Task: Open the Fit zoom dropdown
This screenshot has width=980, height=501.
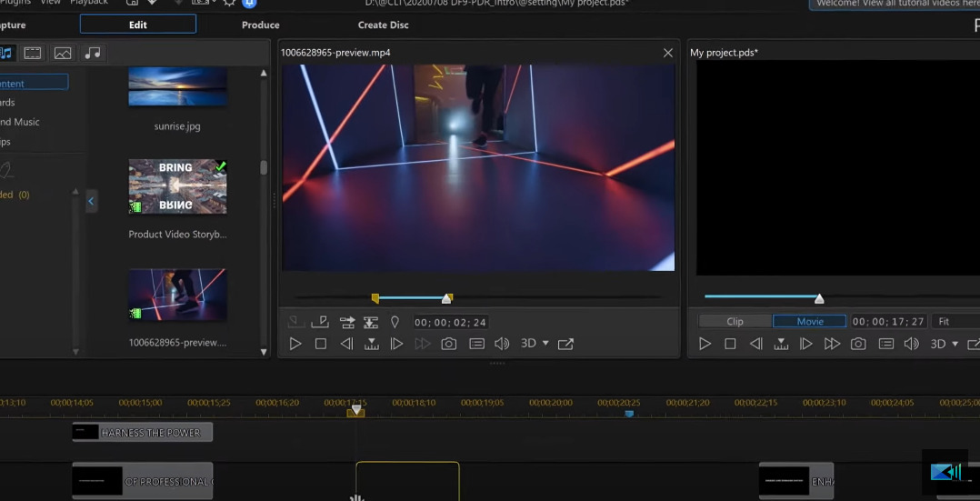Action: click(x=955, y=321)
